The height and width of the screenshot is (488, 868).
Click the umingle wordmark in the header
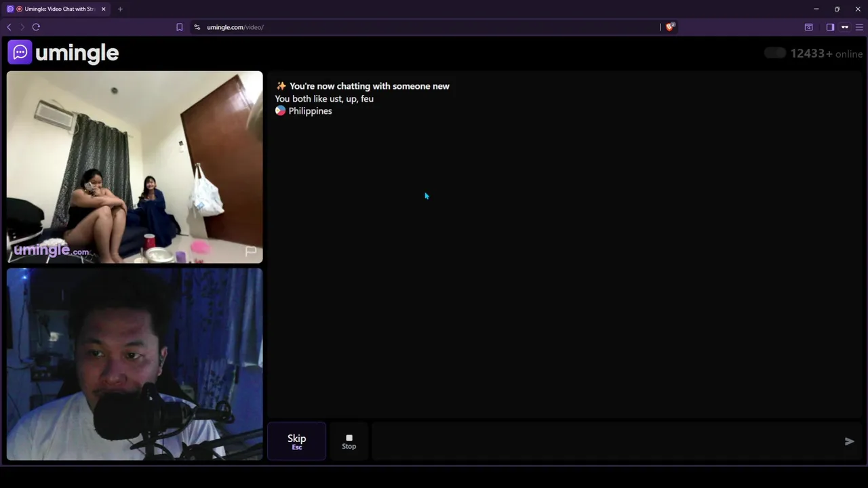tap(77, 53)
